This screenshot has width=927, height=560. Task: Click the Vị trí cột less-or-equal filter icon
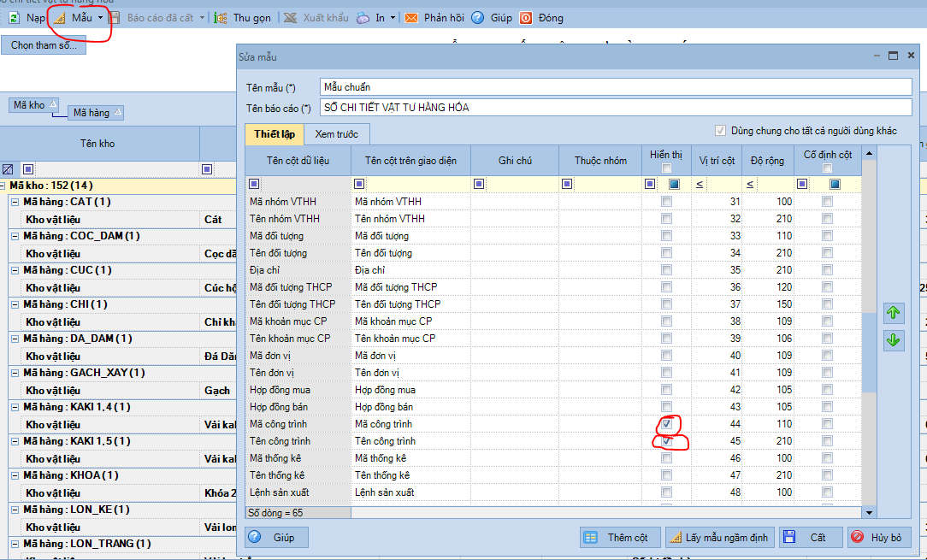click(x=700, y=185)
